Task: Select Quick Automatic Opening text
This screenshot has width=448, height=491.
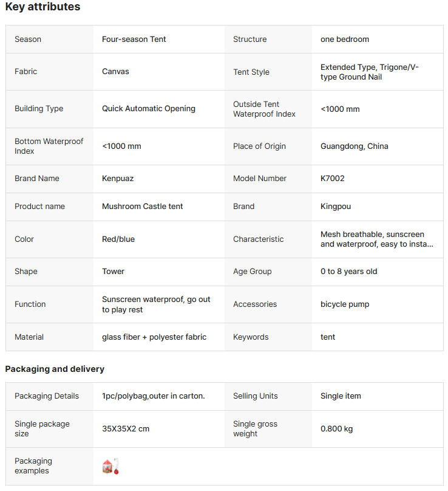Action: [149, 109]
